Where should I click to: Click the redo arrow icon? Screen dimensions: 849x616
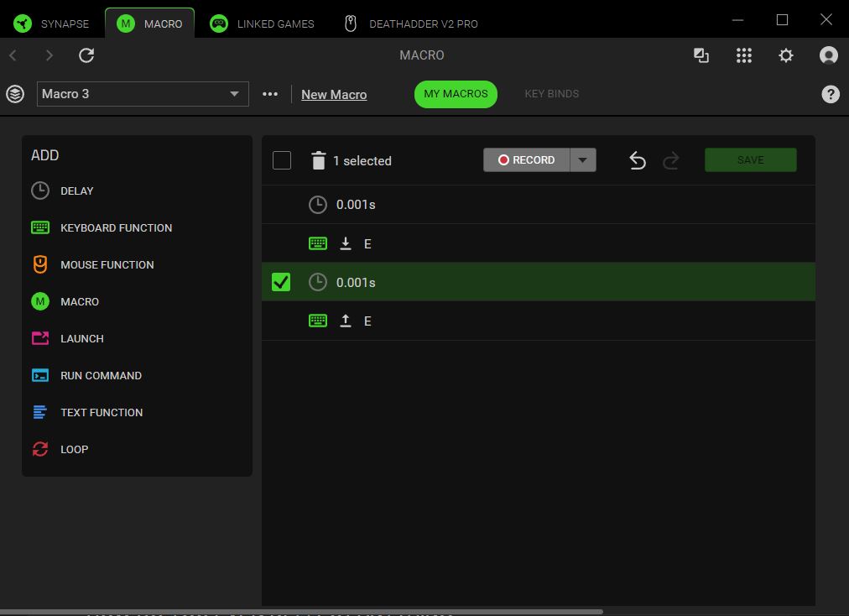(671, 160)
